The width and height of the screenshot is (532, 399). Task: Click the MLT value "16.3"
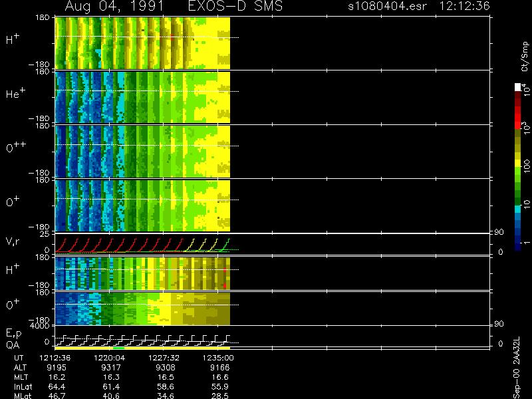(x=112, y=377)
